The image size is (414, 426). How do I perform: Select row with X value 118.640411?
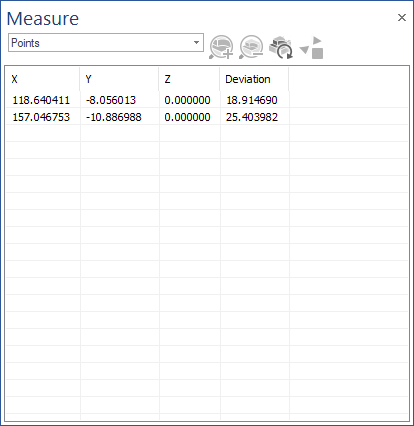point(207,100)
